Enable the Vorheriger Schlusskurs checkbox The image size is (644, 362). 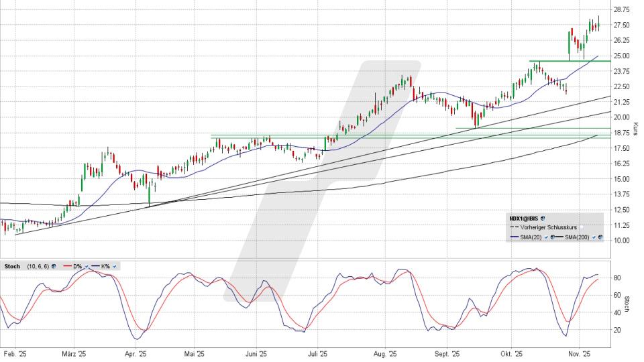(x=582, y=227)
